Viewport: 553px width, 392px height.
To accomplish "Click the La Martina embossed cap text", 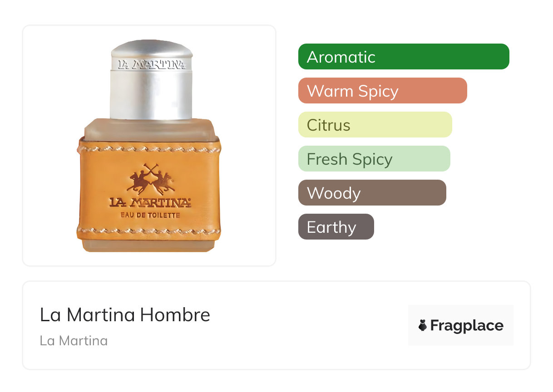I will [152, 65].
